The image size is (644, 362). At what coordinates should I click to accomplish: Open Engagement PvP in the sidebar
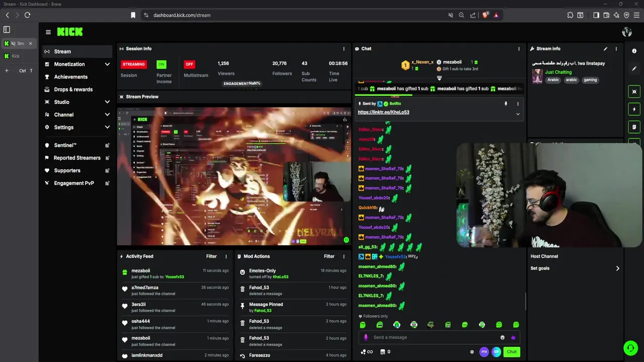[x=77, y=183]
